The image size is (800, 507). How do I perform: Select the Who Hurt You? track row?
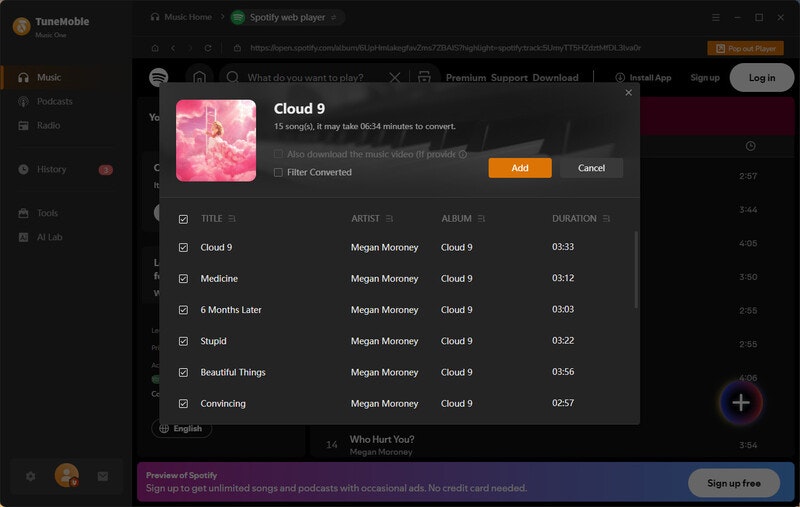pos(554,445)
